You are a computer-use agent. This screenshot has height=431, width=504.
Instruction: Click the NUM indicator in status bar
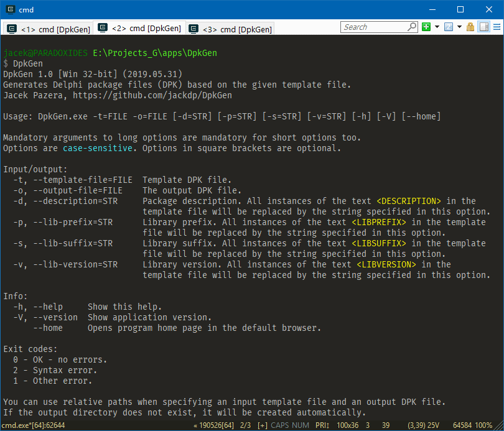tap(299, 425)
